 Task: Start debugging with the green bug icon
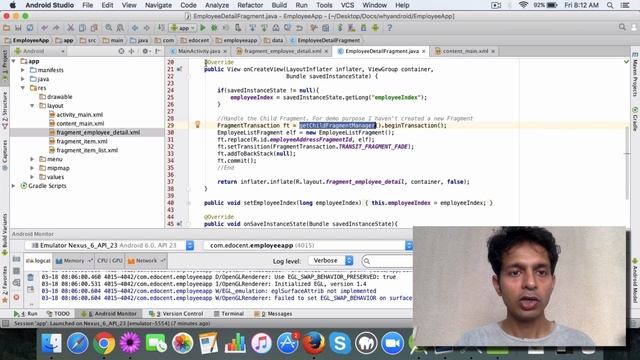[x=214, y=28]
